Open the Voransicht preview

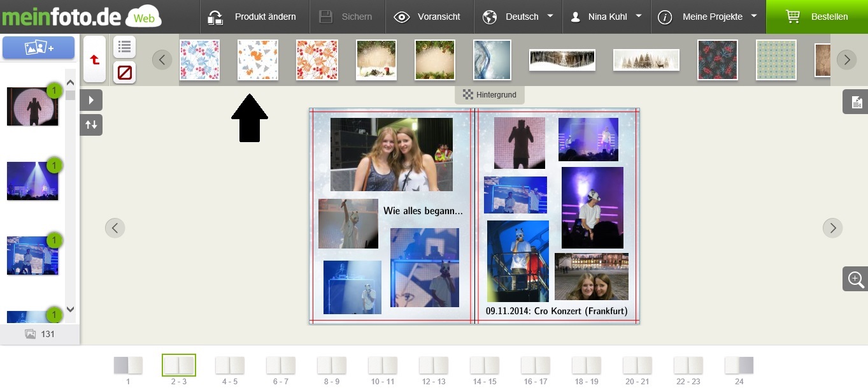tap(428, 17)
